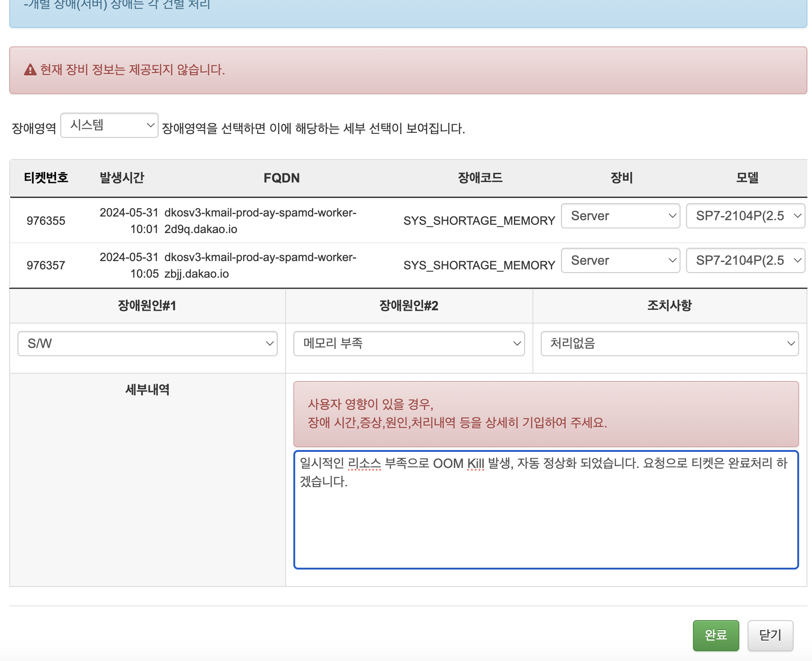Image resolution: width=812 pixels, height=661 pixels.
Task: Click the 조치사항 header
Action: point(669,306)
